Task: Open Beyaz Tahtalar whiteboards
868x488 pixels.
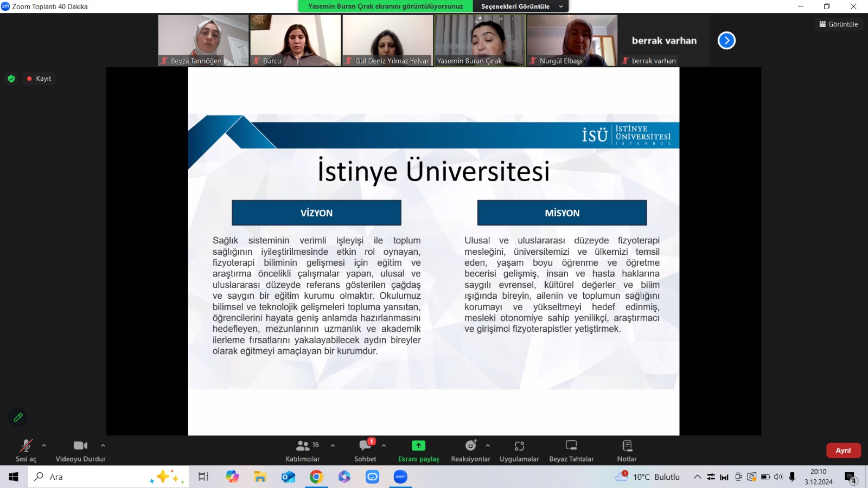Action: pyautogui.click(x=571, y=451)
